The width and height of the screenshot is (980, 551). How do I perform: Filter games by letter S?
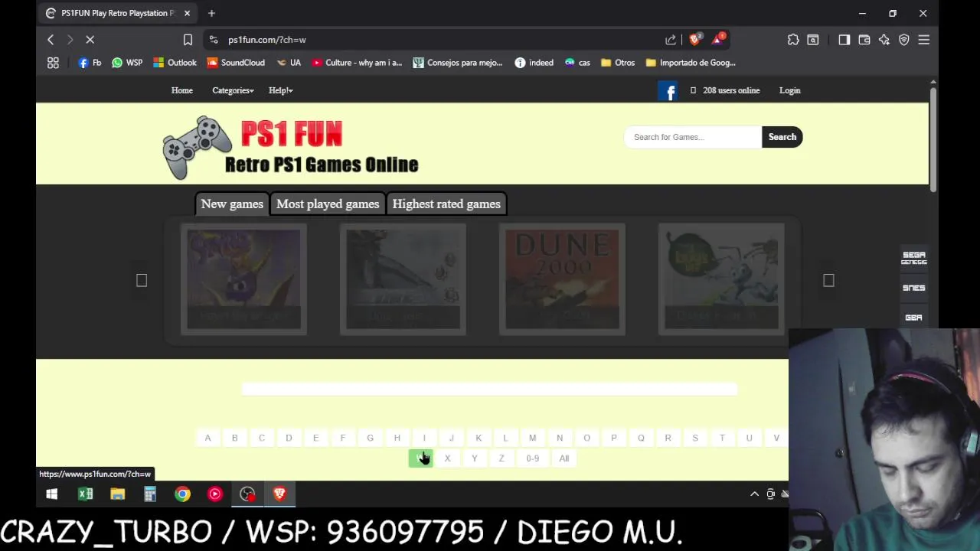click(695, 438)
